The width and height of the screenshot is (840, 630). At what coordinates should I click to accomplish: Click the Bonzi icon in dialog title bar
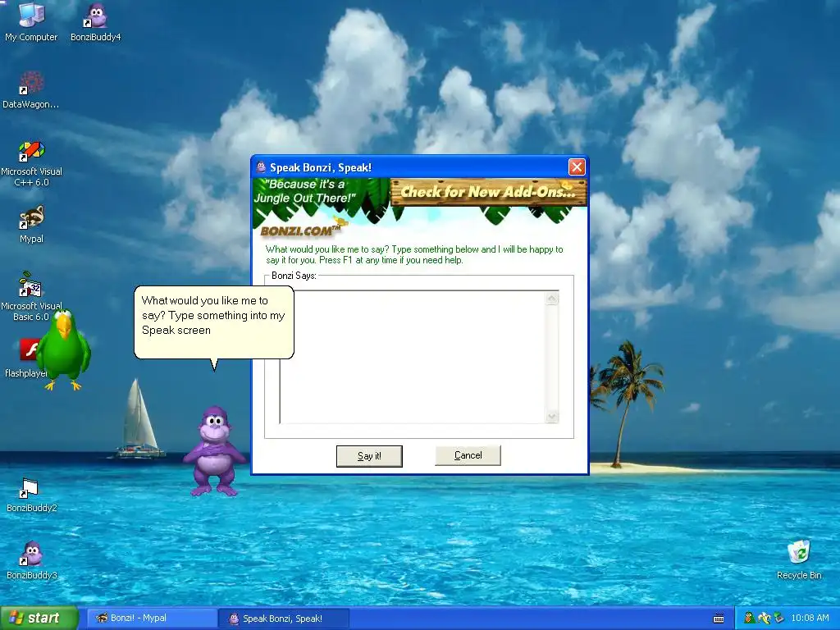pyautogui.click(x=261, y=167)
